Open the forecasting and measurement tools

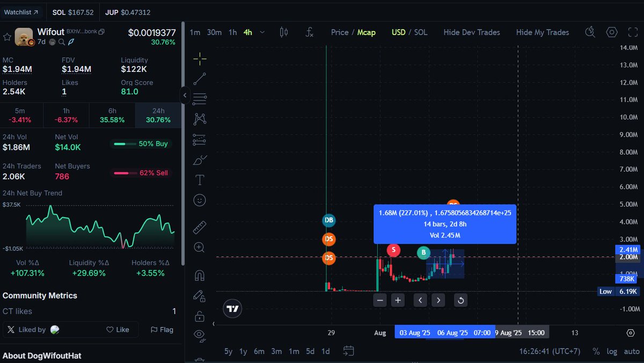[x=200, y=140]
